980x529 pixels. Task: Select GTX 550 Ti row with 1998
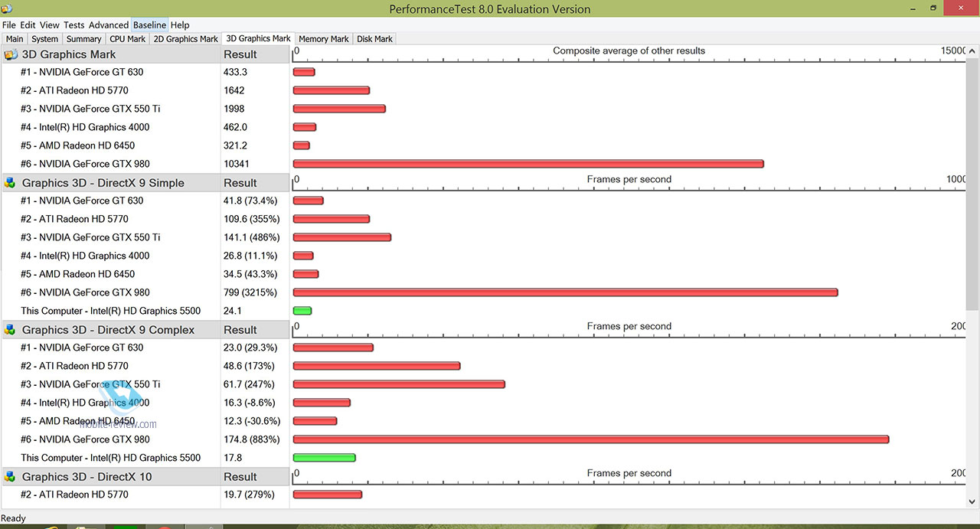90,109
